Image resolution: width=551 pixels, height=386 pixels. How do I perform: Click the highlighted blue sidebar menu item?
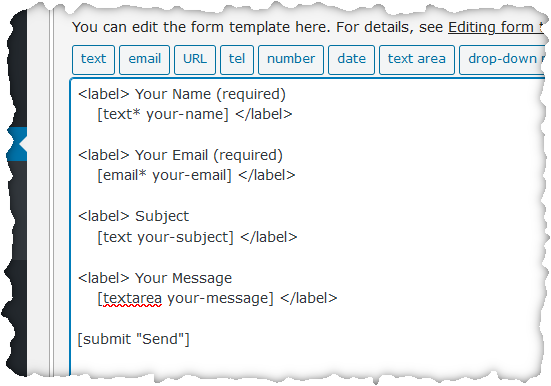(17, 144)
